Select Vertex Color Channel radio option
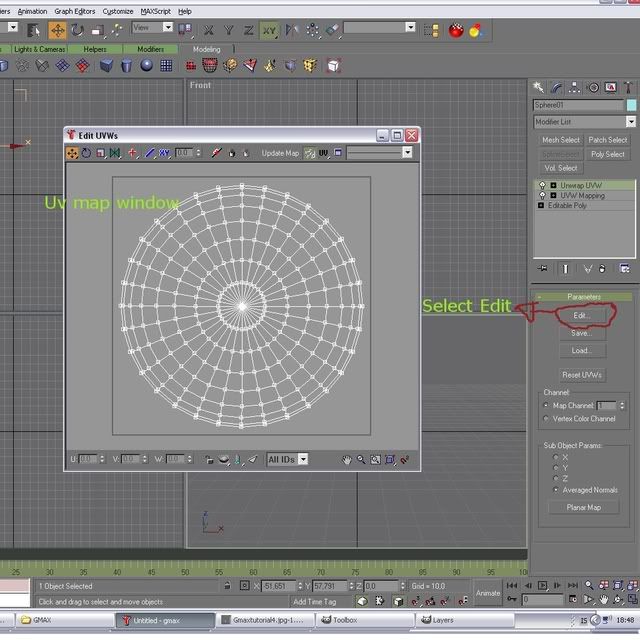The height and width of the screenshot is (640, 640). pos(545,419)
